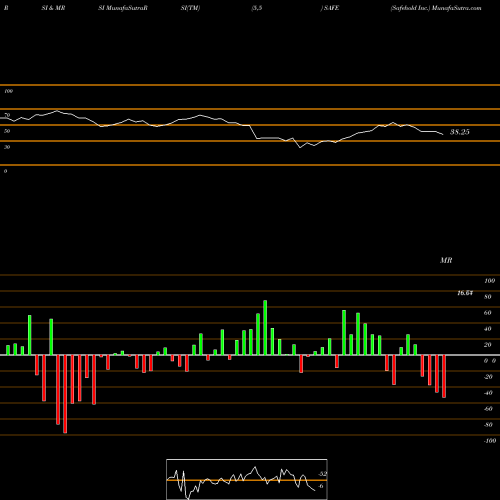This screenshot has height=500, width=500.
Task: Click the 80 label on the MR scale
Action: coord(488,297)
